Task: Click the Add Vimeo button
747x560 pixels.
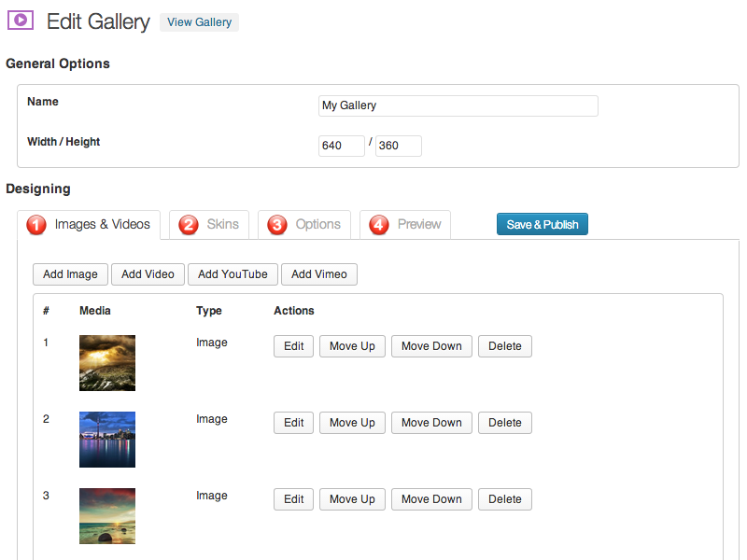Action: coord(318,274)
